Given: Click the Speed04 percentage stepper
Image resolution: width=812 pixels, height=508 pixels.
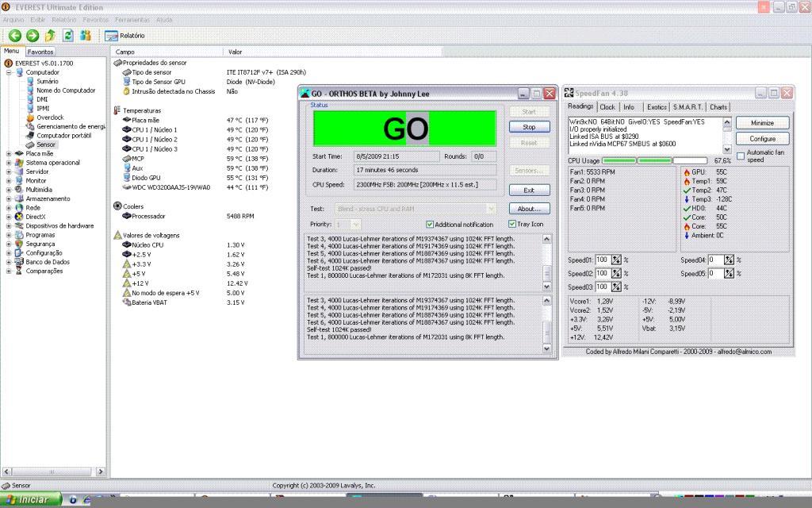Looking at the screenshot, I should point(730,260).
